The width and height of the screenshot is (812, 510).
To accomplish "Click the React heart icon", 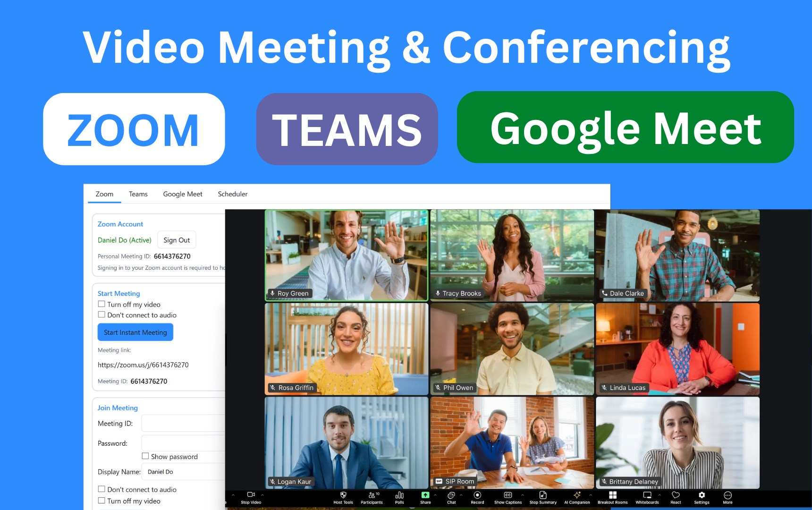I will (676, 495).
